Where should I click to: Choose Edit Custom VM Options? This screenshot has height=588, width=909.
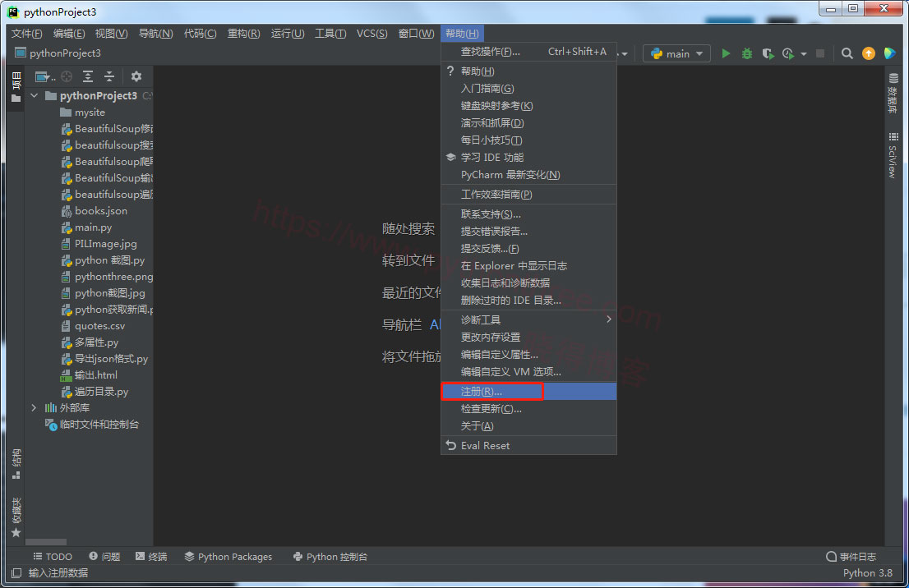coord(528,372)
